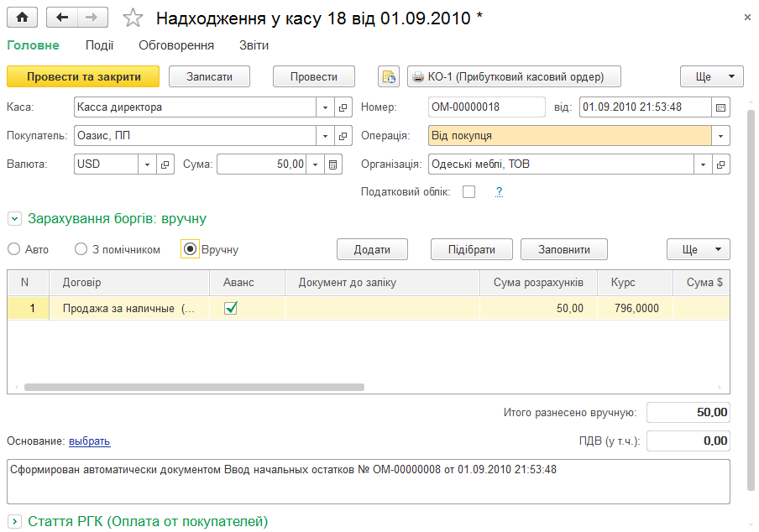759x532 pixels.
Task: Click Провести та закрити button
Action: [x=83, y=76]
